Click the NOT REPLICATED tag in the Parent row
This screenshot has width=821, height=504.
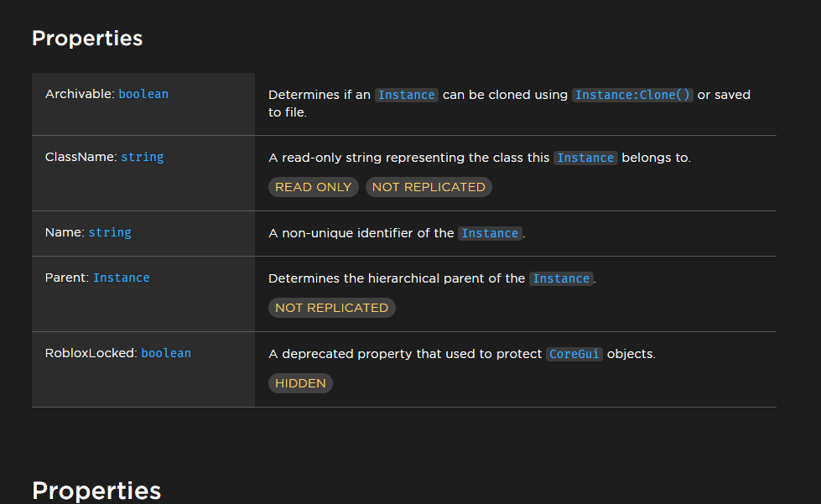tap(332, 309)
